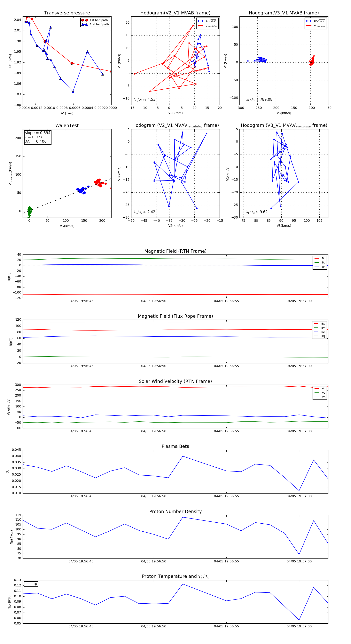The image size is (351, 644).
Task: Select the "2nd half path" legend entry
Action: tap(95, 25)
